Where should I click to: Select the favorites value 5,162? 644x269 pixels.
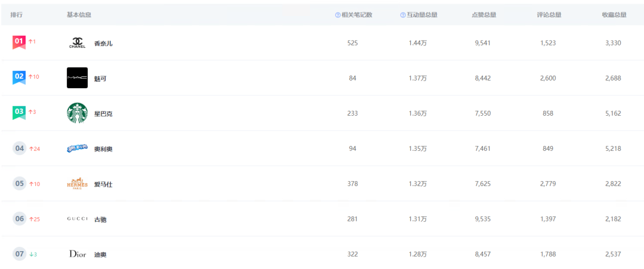[x=613, y=113]
